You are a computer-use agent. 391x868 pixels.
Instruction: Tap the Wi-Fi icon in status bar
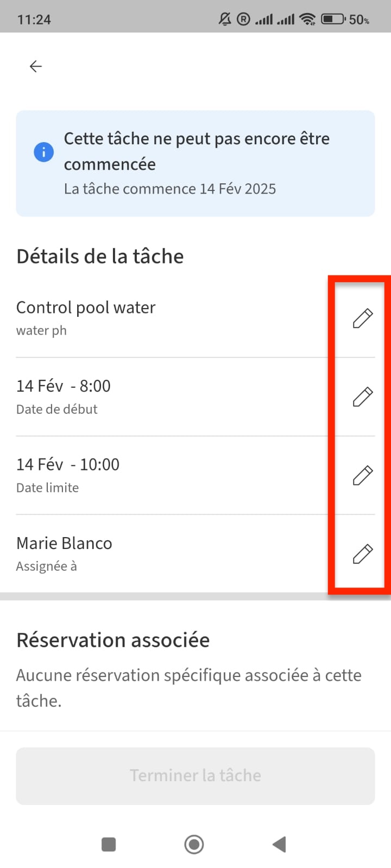pyautogui.click(x=308, y=20)
